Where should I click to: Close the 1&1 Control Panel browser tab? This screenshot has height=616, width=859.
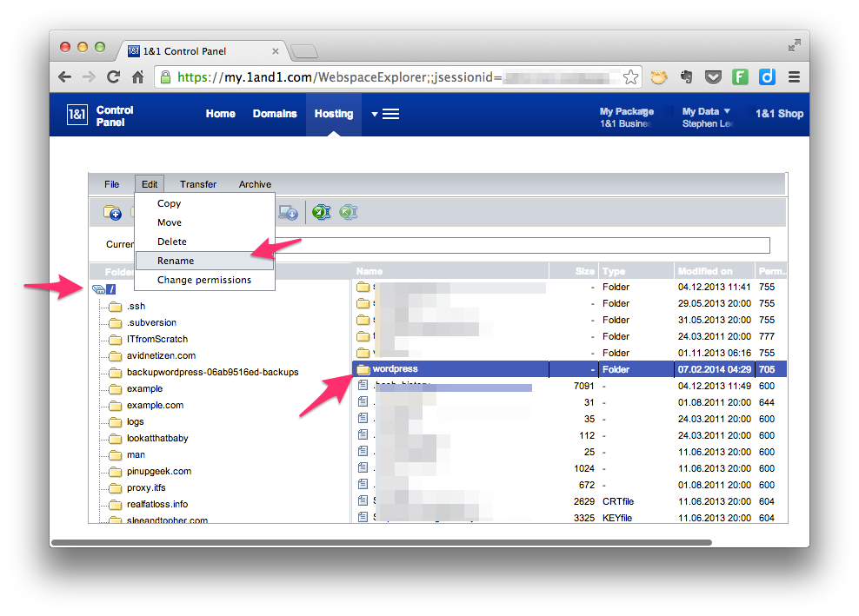[276, 51]
